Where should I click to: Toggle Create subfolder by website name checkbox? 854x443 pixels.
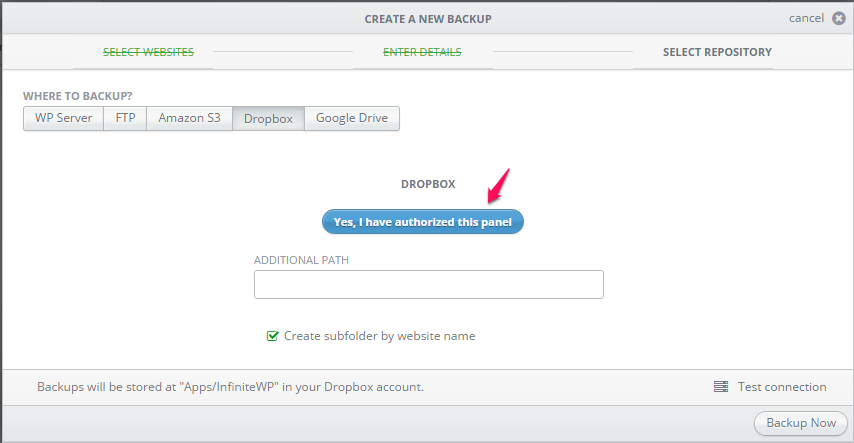click(x=272, y=336)
